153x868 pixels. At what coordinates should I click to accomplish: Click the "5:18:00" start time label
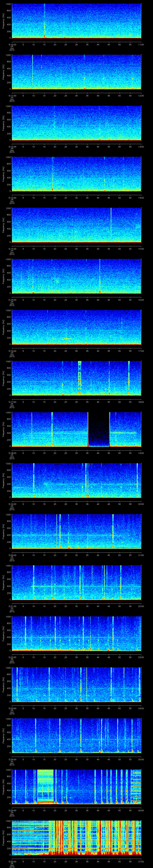[x=12, y=453]
